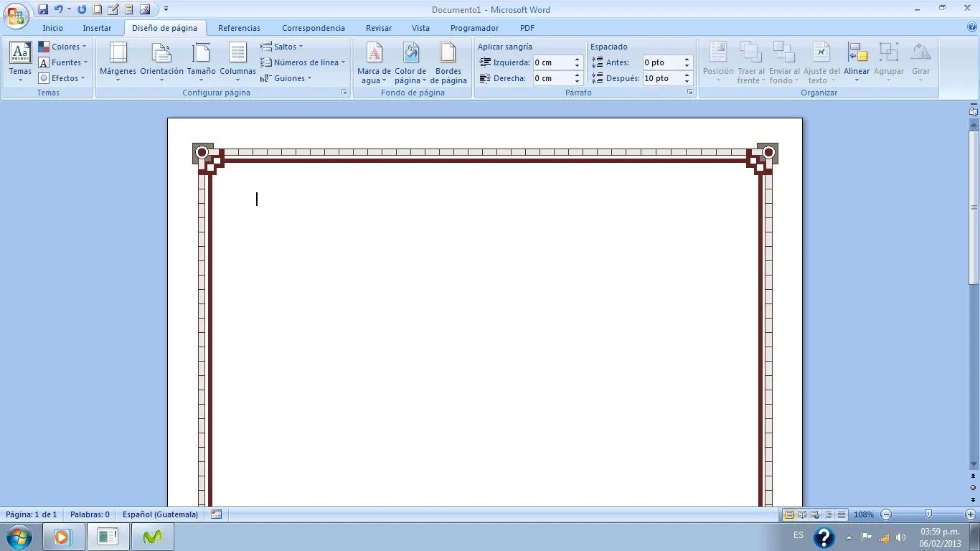Switch to the Insertar tab
This screenshot has height=551, width=980.
tap(97, 28)
